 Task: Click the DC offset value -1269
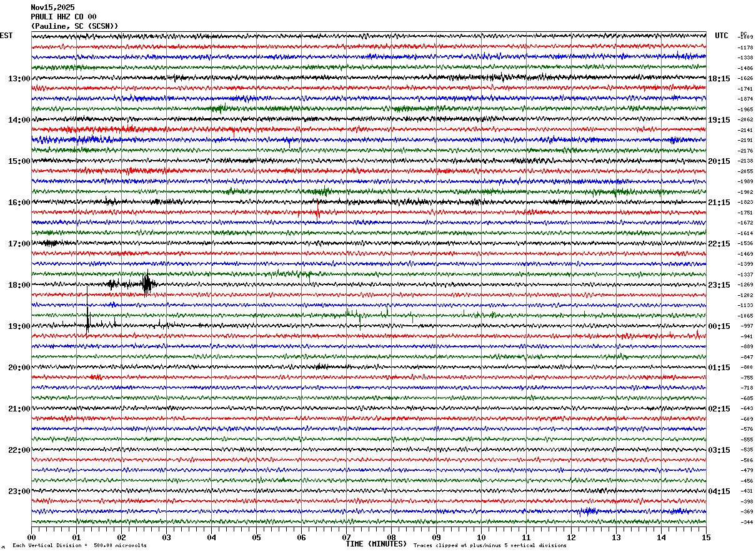tap(746, 285)
